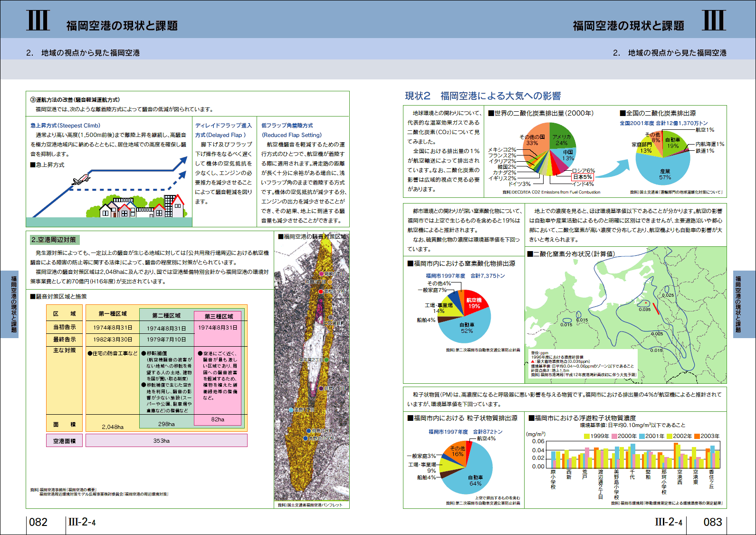Click the row label 空港面積
Image resolution: width=756 pixels, height=535 pixels.
click(65, 441)
